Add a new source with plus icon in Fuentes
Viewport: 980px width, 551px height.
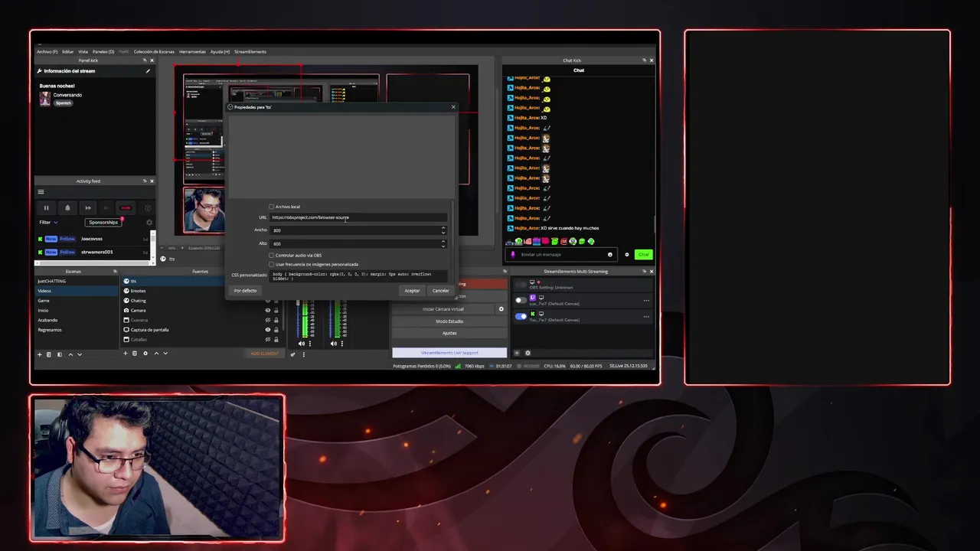pos(126,354)
